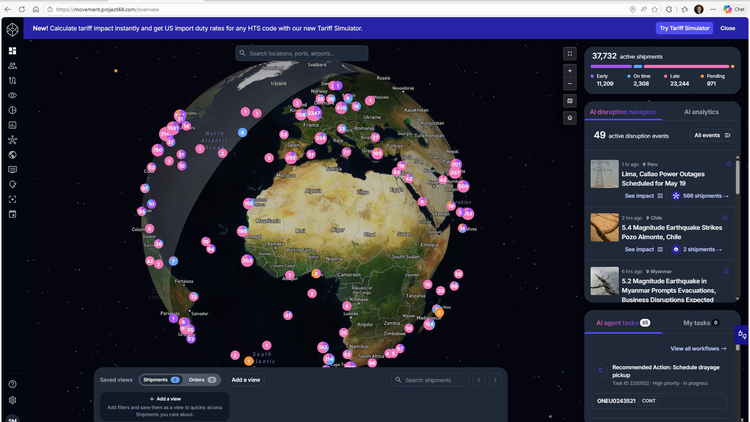Click the triangle alert icon on Chile earthquake event
This screenshot has height=422, width=750.
point(726,217)
